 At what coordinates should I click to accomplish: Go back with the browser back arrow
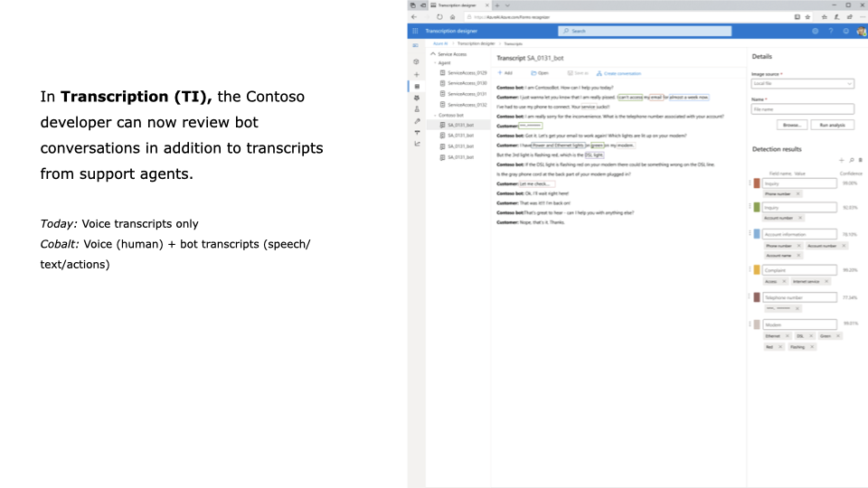[x=414, y=17]
